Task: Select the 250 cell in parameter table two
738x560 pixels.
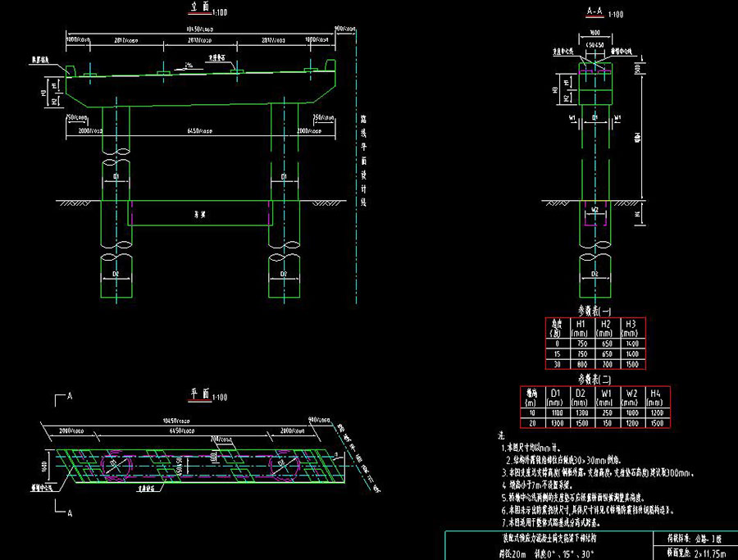Action: coord(607,412)
